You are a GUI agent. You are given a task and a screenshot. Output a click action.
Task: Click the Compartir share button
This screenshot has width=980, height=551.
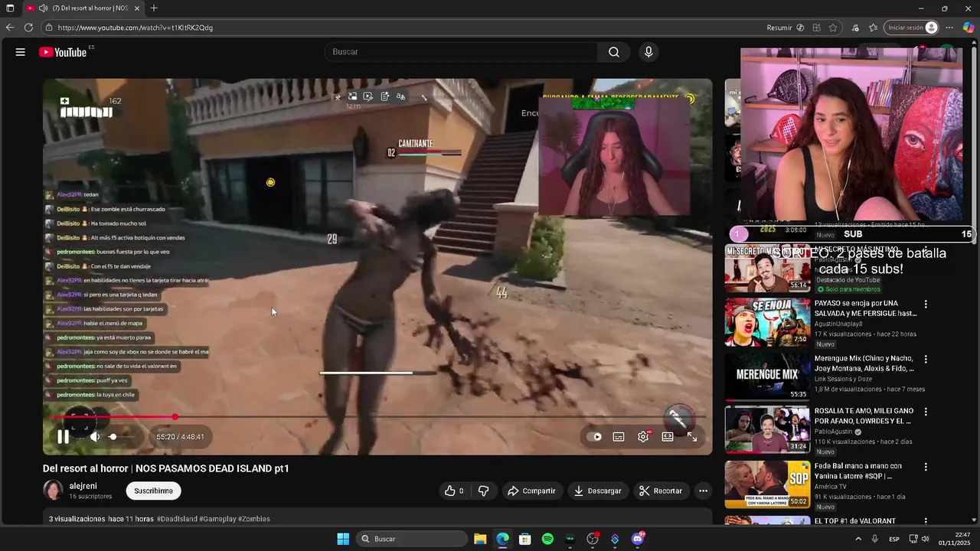532,491
